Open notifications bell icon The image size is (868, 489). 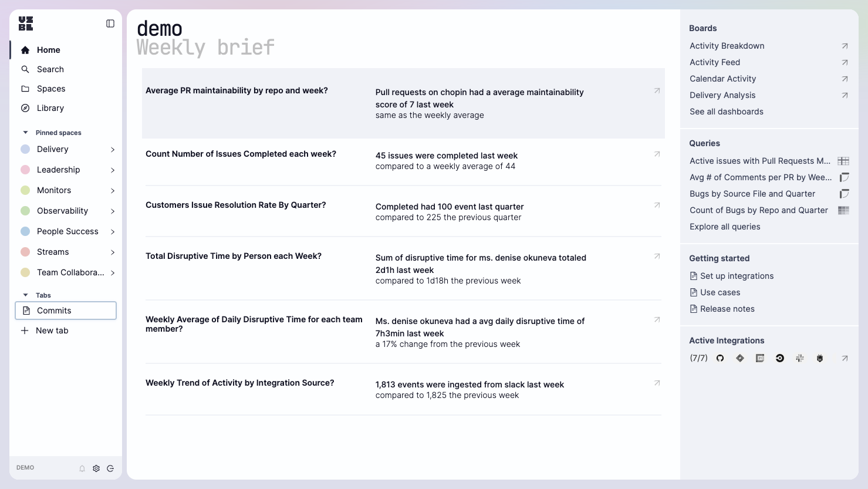[x=82, y=468]
